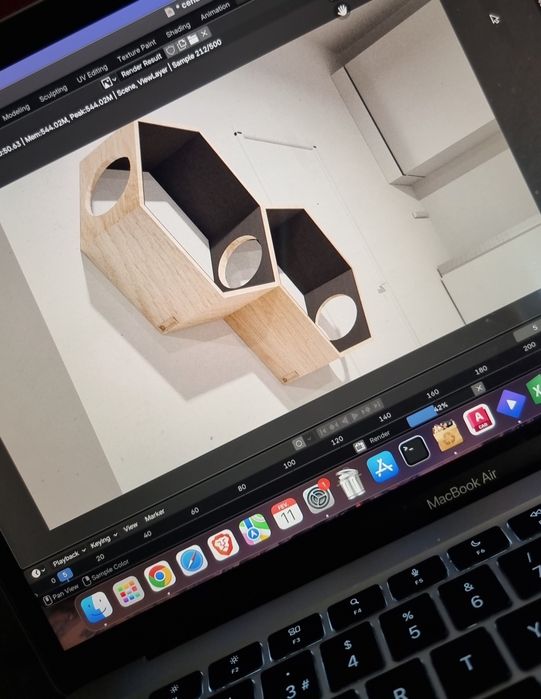Open Safari from the Dock
The image size is (541, 699).
tap(192, 560)
